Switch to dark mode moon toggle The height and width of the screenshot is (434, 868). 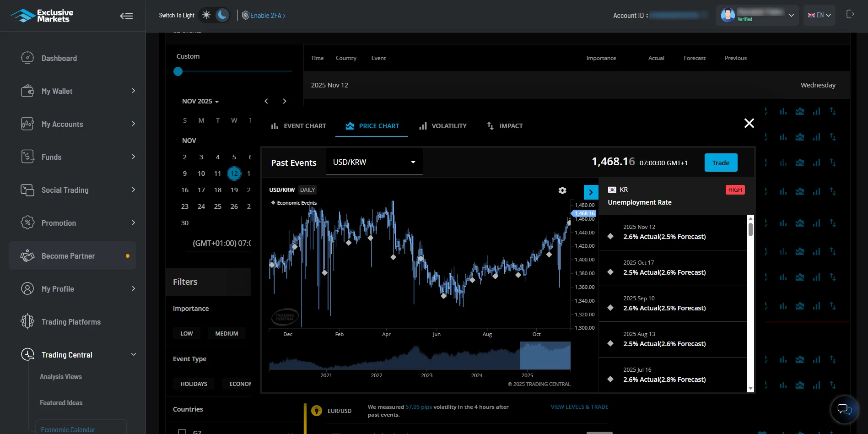point(222,15)
